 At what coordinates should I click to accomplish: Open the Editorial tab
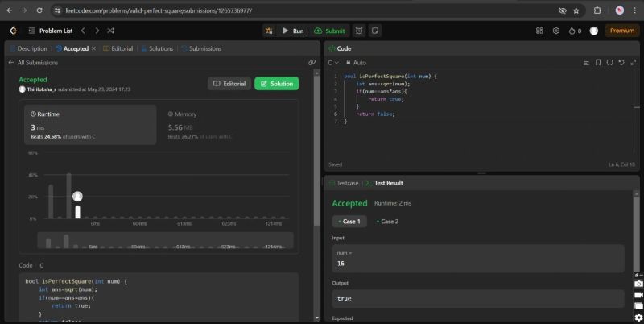click(x=118, y=48)
